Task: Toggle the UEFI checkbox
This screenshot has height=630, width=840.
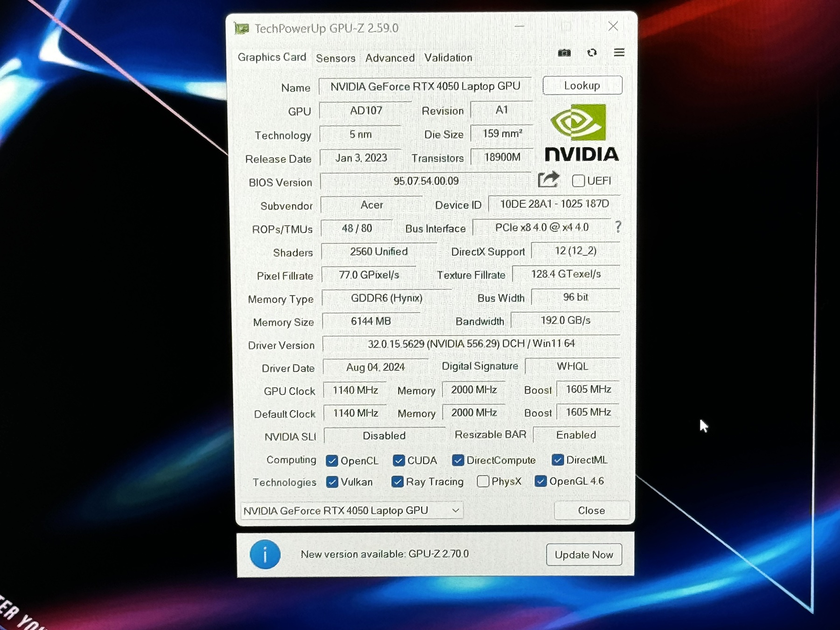Action: click(x=578, y=181)
